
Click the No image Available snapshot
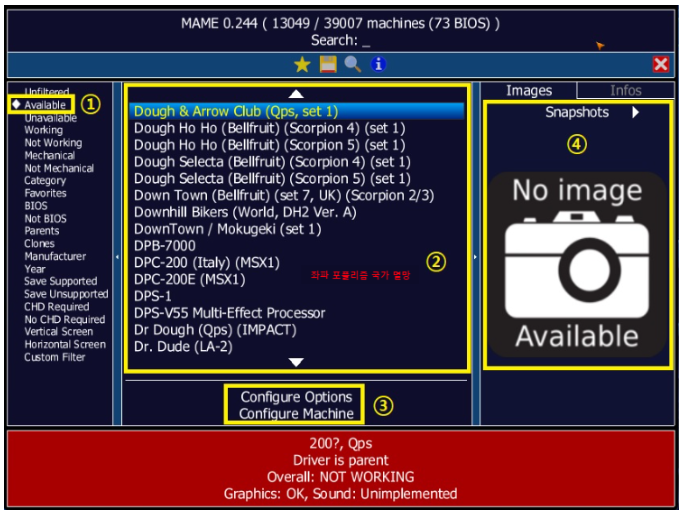click(x=577, y=264)
